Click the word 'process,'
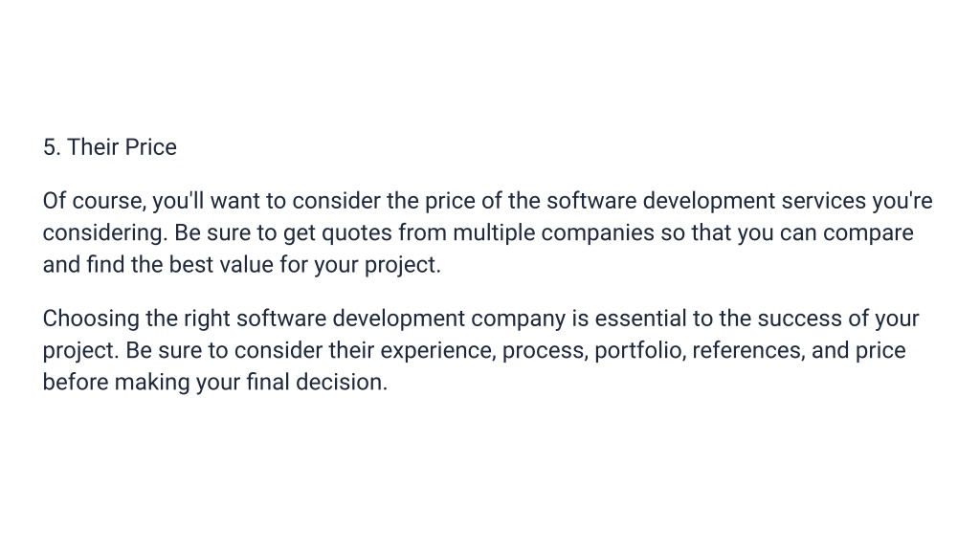 coord(545,350)
